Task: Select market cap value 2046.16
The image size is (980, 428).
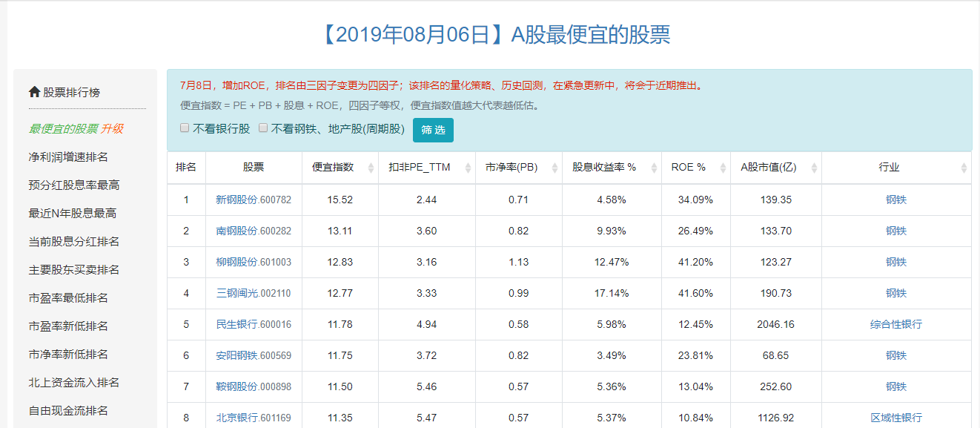Action: 775,324
